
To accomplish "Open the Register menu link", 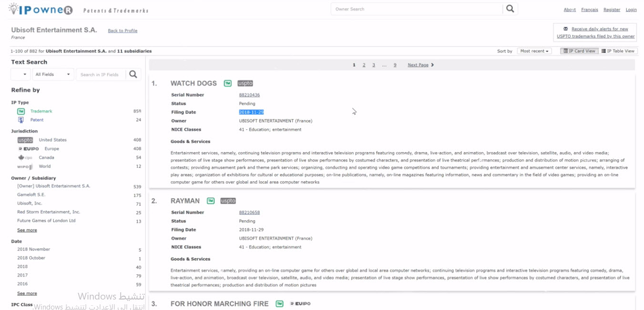I will [612, 10].
